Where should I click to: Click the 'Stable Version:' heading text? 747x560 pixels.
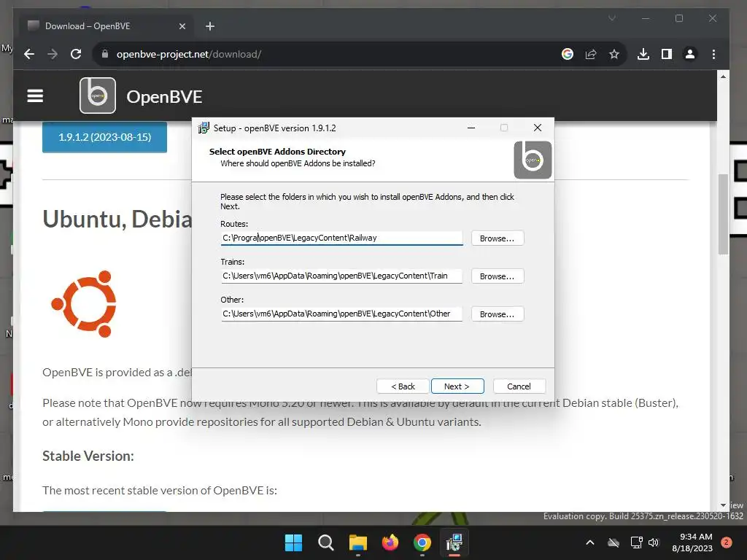(x=88, y=456)
